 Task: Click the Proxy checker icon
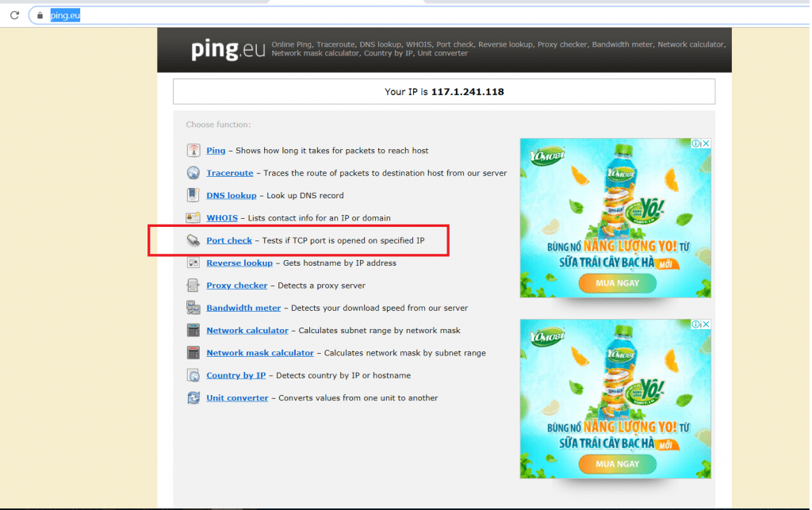[193, 286]
